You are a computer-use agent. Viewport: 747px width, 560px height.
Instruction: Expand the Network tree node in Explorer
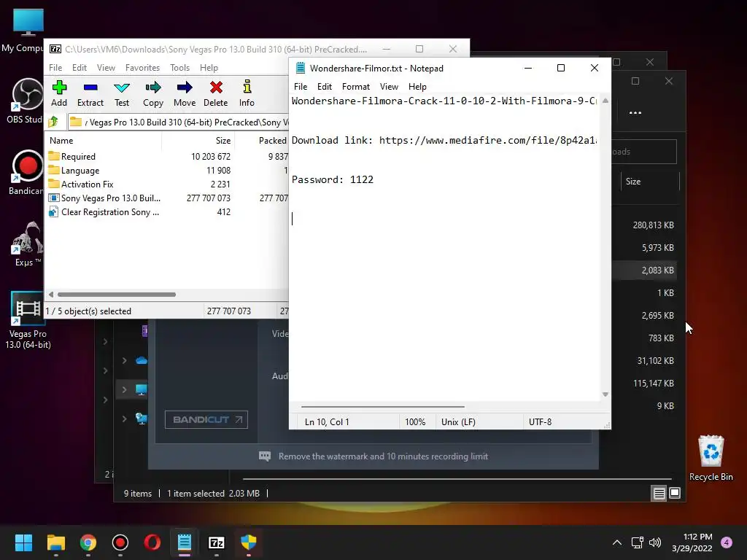(124, 419)
